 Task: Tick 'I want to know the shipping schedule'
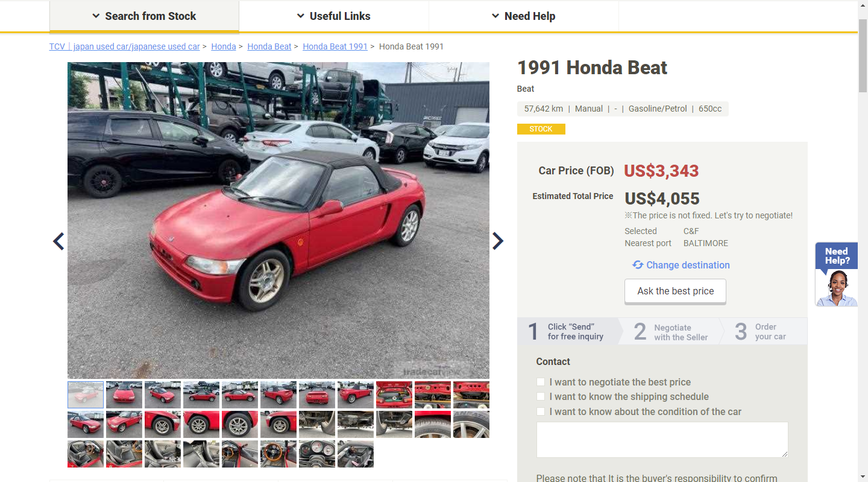click(x=541, y=396)
